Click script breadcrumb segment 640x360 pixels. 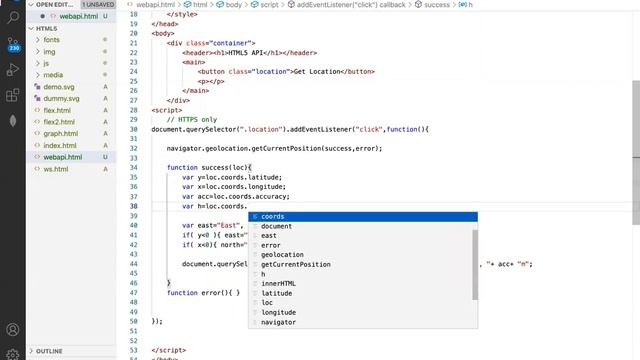pyautogui.click(x=269, y=4)
